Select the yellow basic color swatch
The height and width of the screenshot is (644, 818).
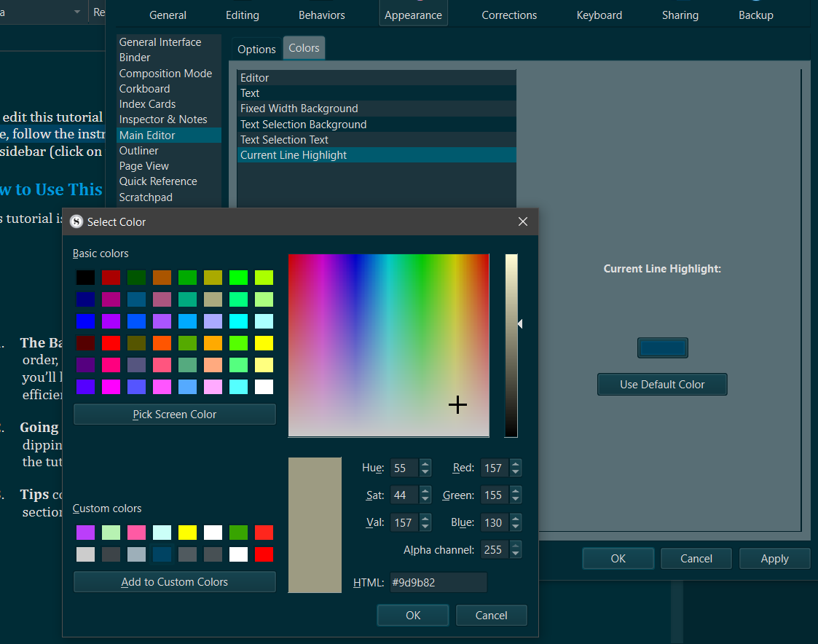pyautogui.click(x=264, y=343)
